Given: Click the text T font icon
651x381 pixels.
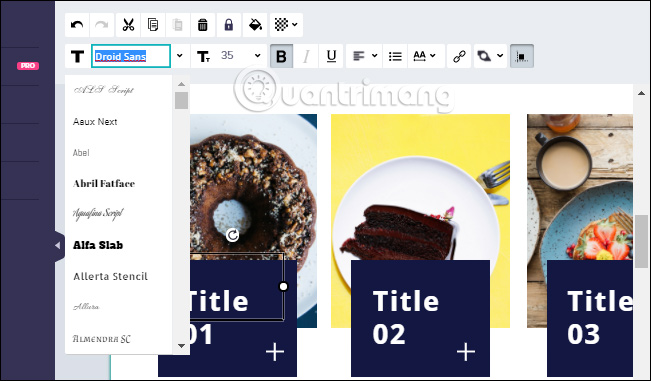Looking at the screenshot, I should [77, 56].
